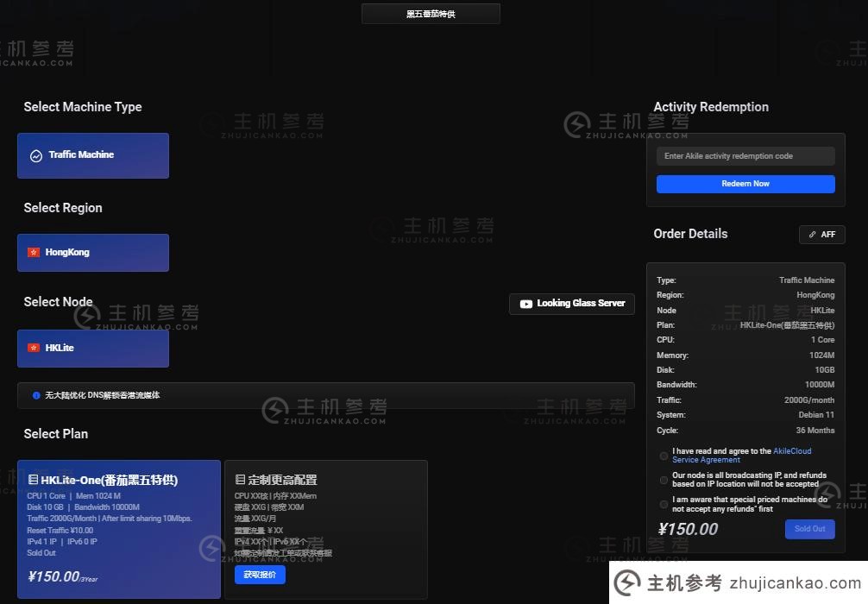Click the Traffic Machine chart icon
868x604 pixels.
(x=36, y=156)
